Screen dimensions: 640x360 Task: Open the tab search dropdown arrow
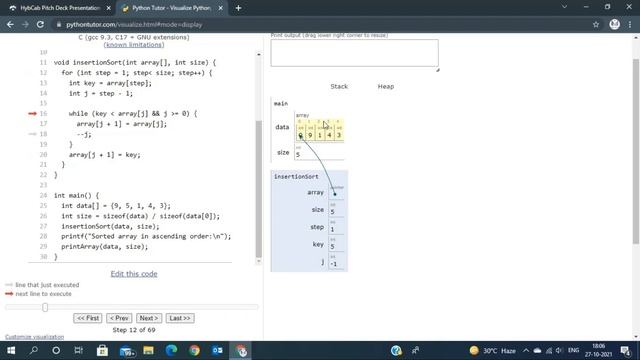564,7
